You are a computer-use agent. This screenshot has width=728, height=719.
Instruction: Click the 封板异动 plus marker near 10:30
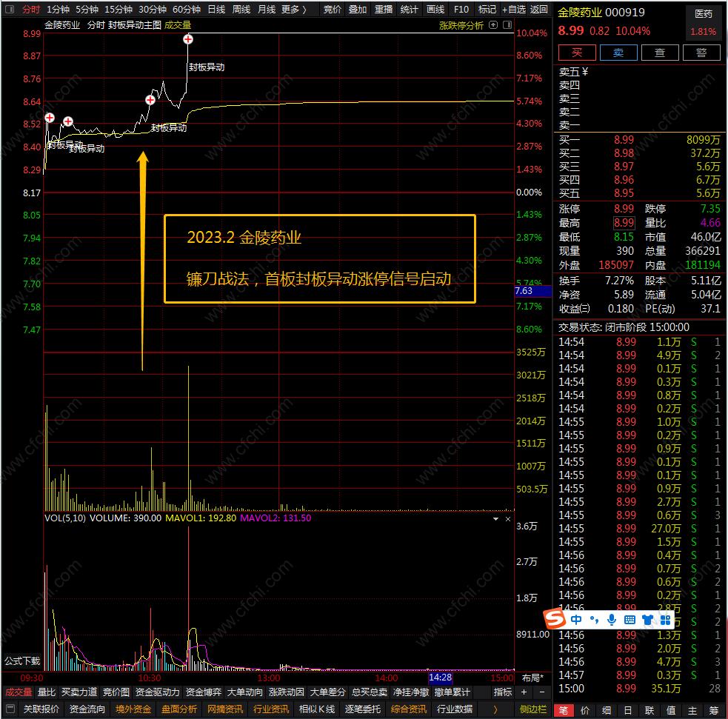click(150, 100)
